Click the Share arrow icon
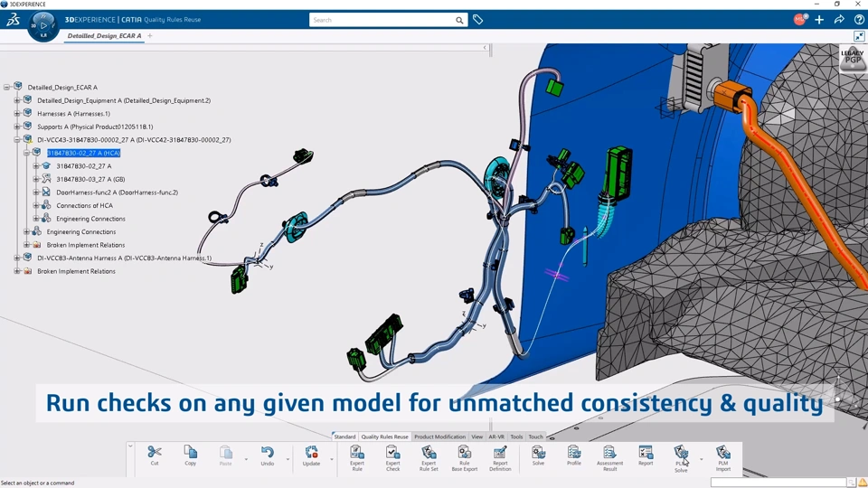This screenshot has width=868, height=488. coord(839,20)
